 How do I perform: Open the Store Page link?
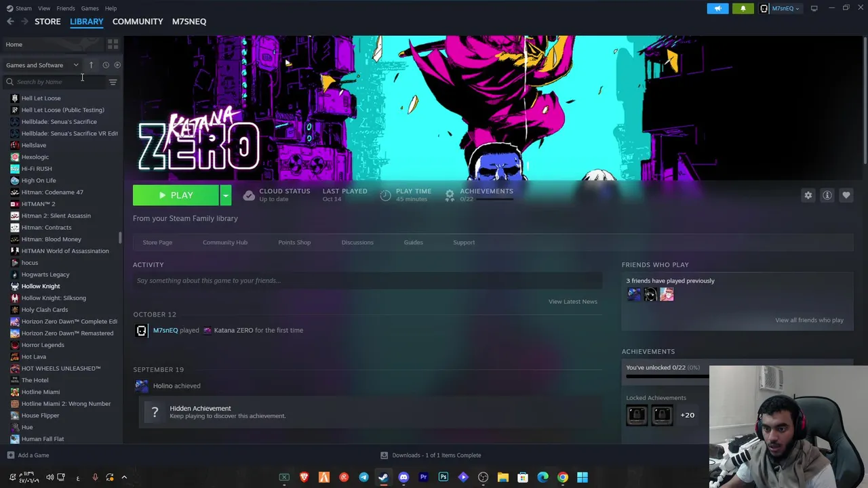click(x=157, y=243)
